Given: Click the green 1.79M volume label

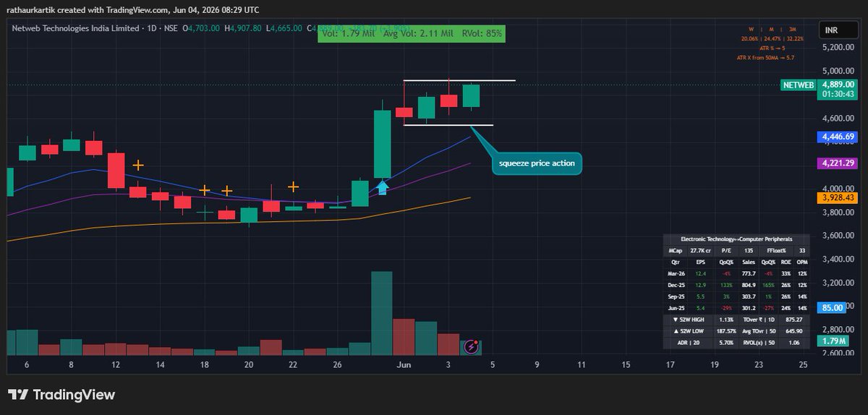Looking at the screenshot, I should point(833,341).
